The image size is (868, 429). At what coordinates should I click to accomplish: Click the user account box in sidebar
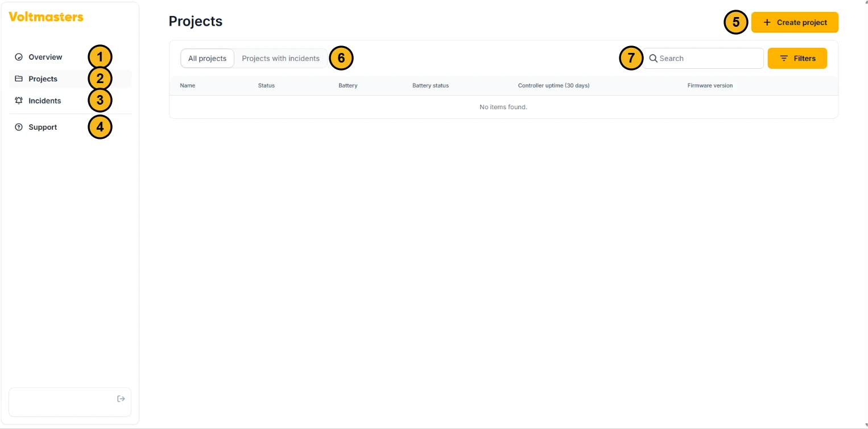[70, 402]
